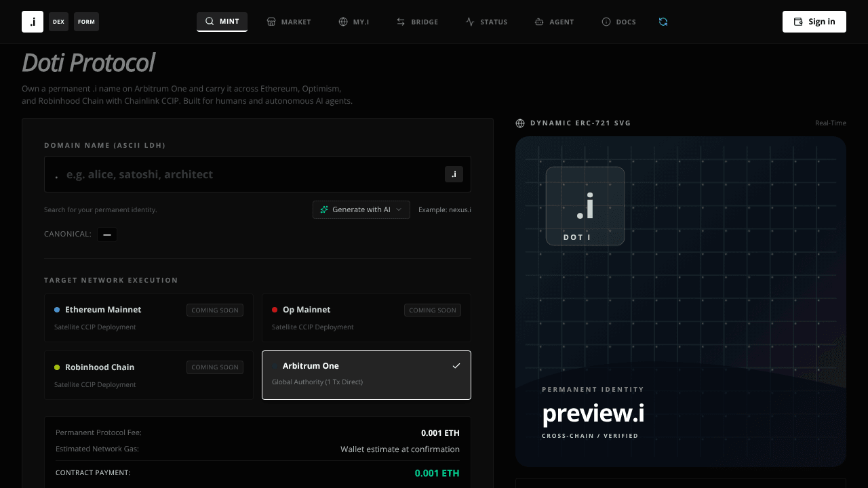Screen dimensions: 868x488
Task: View the STATUS tab
Action: tap(486, 22)
